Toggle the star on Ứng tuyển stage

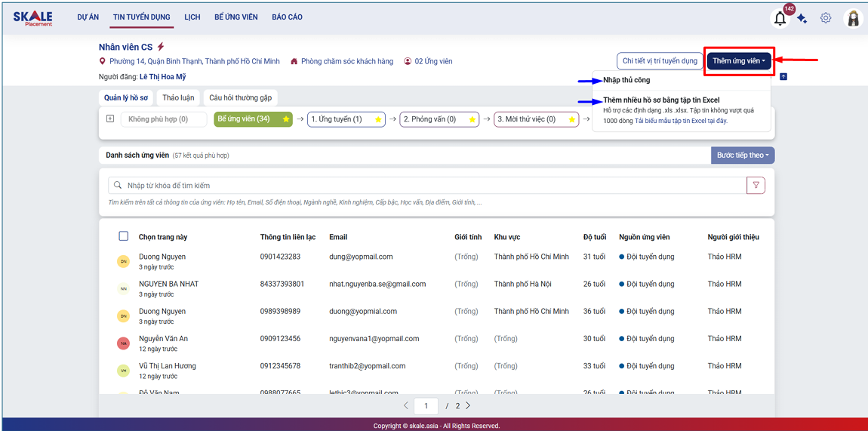378,119
